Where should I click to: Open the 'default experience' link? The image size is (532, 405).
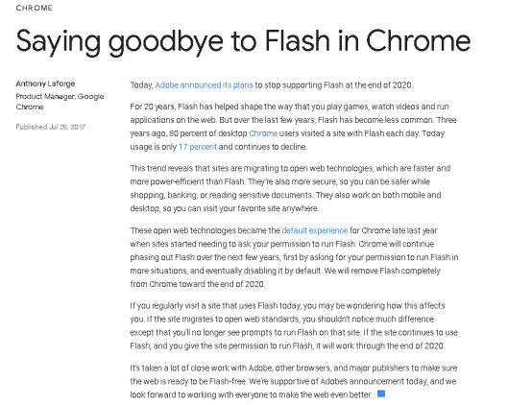pyautogui.click(x=315, y=230)
